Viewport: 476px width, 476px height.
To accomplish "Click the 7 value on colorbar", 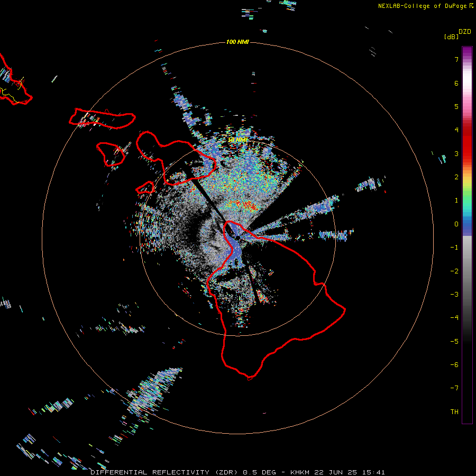I will pyautogui.click(x=456, y=59).
